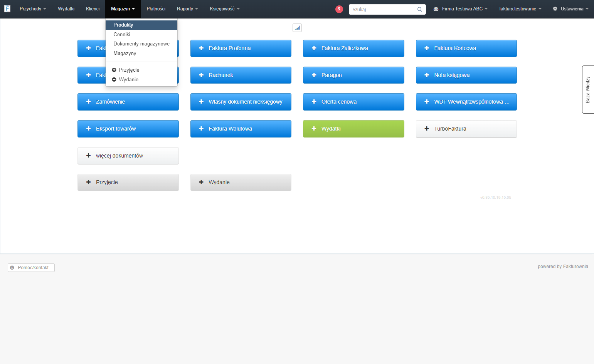Open Dokumenty magazynowe menu entry
The image size is (594, 364).
tap(141, 44)
